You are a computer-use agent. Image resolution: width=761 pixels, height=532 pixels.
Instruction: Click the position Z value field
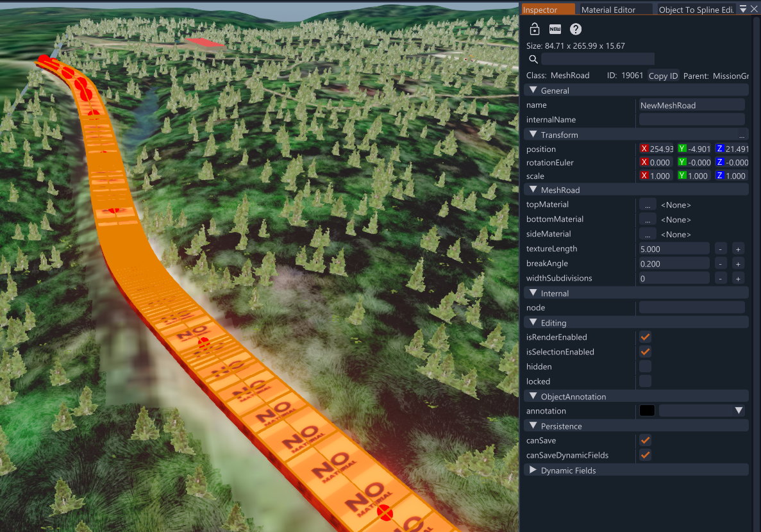(737, 149)
